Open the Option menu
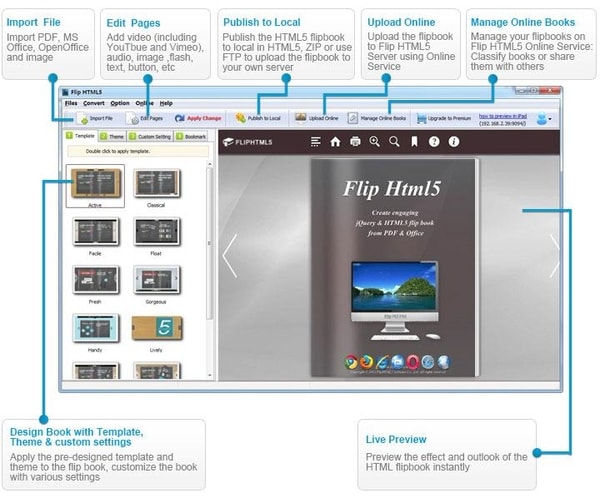Screen dimensions: 600x498 coord(120,103)
